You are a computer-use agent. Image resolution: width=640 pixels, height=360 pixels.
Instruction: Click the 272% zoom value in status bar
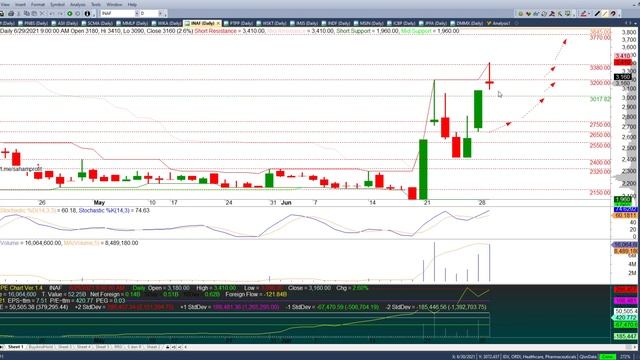tap(625, 357)
